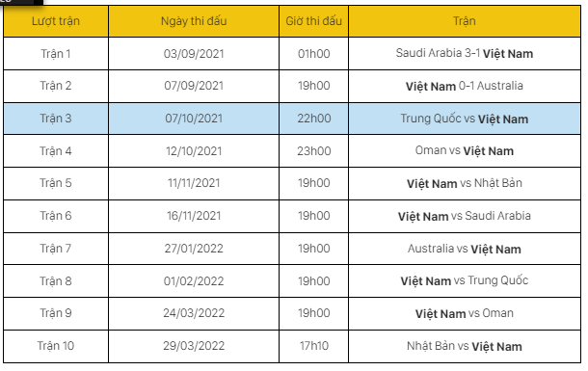The width and height of the screenshot is (588, 371).
Task: Click the Việt Nam 0-1 Australia cell
Action: pyautogui.click(x=465, y=86)
